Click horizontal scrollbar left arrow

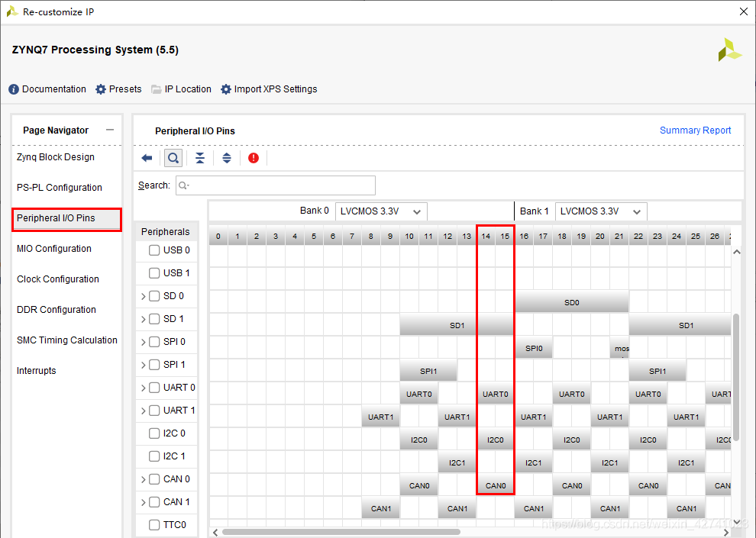pos(215,532)
